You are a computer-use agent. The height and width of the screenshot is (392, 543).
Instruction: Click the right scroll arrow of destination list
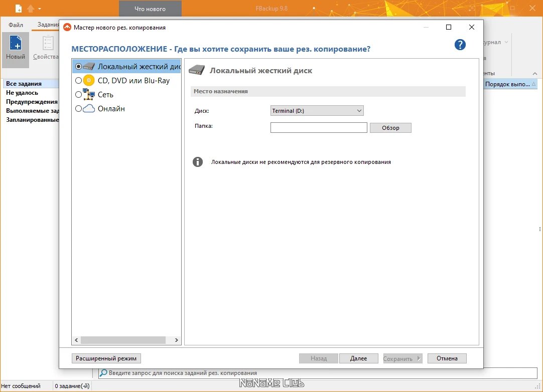(176, 340)
